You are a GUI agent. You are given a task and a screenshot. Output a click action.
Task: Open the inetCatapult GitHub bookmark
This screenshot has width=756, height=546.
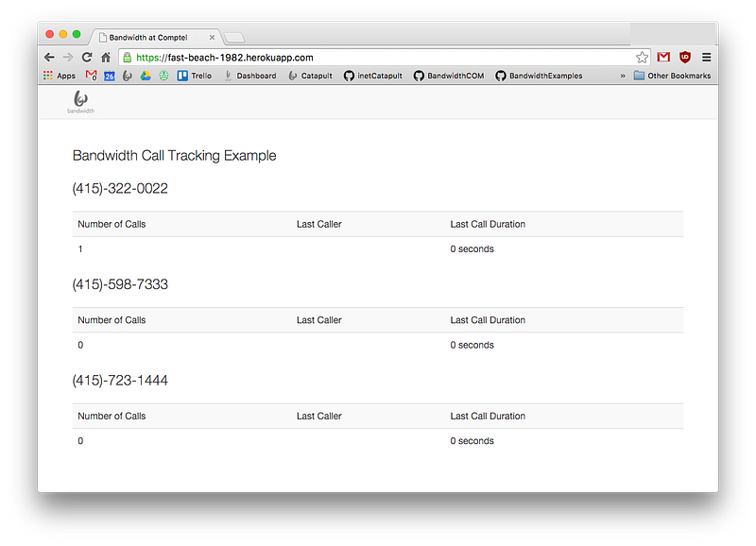point(372,76)
